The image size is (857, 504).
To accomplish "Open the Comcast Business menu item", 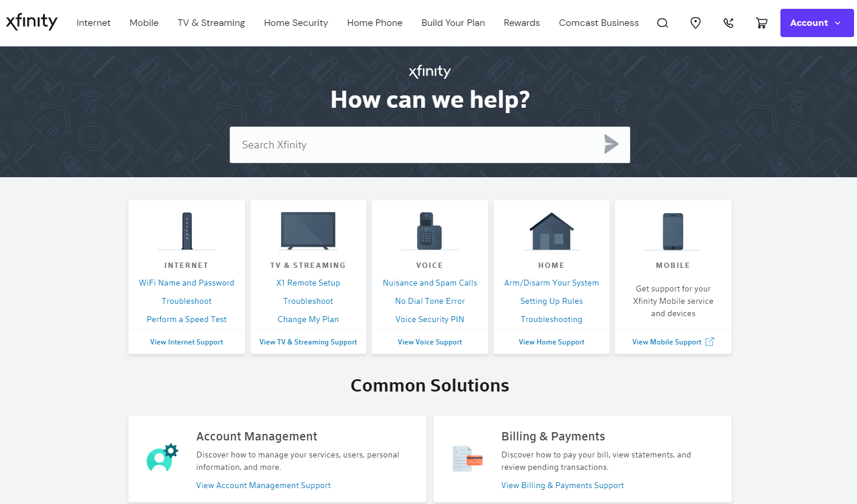I will pyautogui.click(x=599, y=23).
